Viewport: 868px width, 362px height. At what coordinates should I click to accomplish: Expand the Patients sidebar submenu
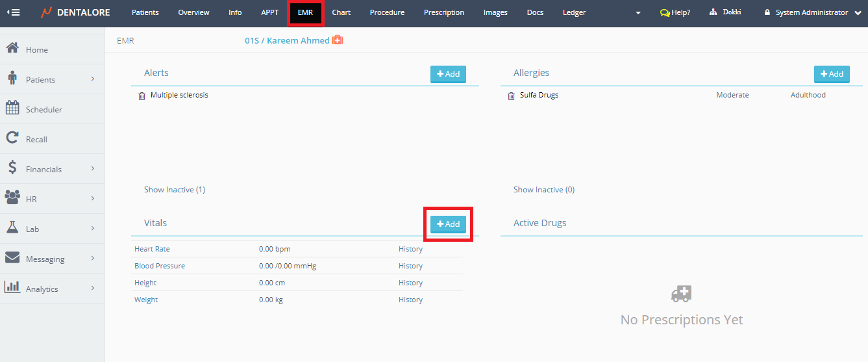[93, 79]
